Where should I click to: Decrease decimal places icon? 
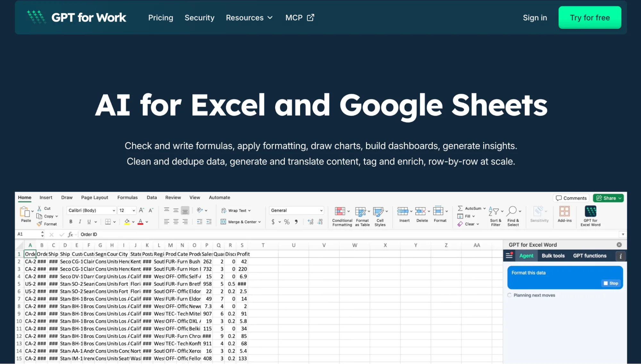pos(320,222)
